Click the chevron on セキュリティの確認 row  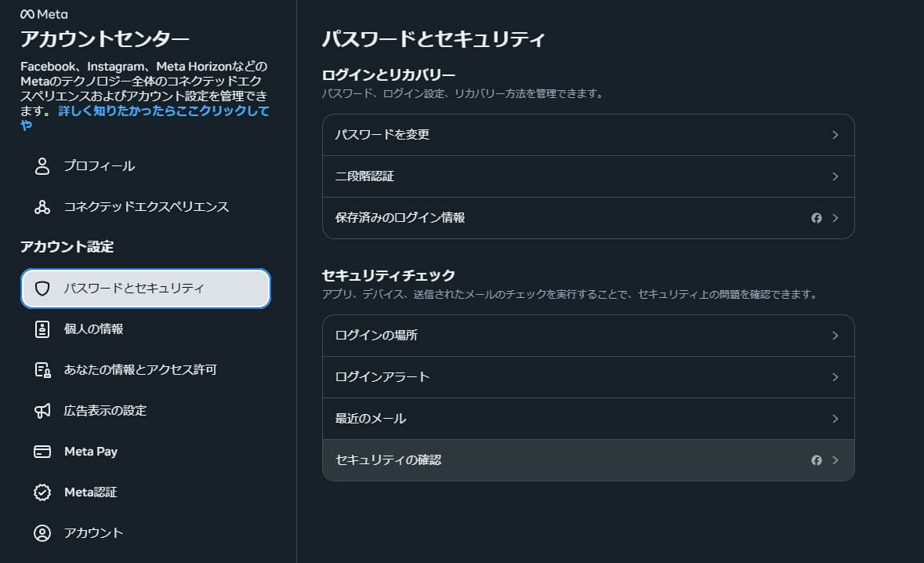pos(835,460)
